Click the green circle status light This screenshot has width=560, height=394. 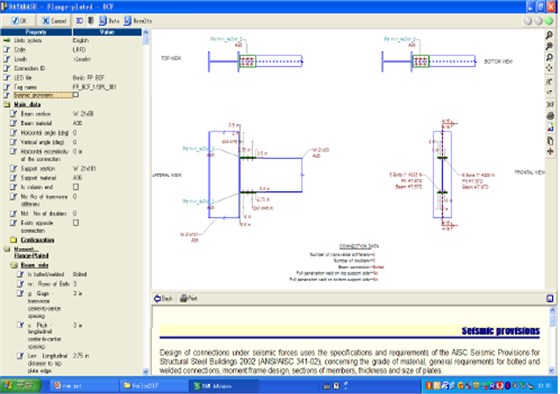(x=549, y=21)
